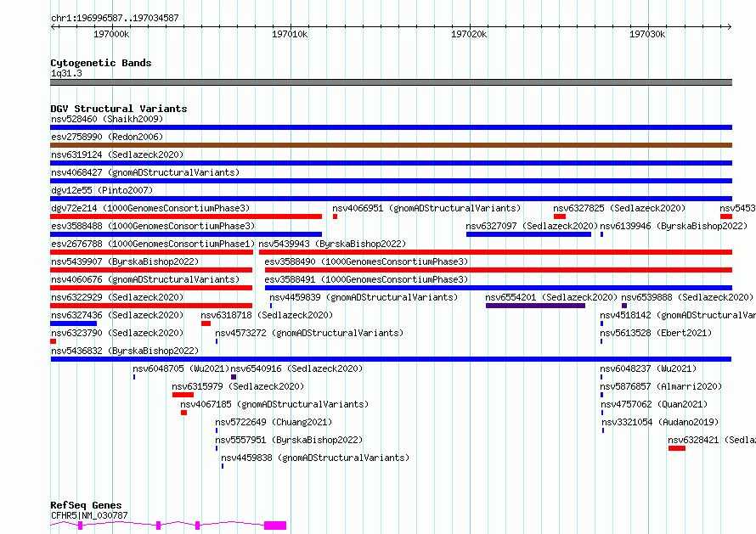
Task: Click the esv2676788 (1000GenomesConsortiumPhase1) label
Action: tap(153, 244)
